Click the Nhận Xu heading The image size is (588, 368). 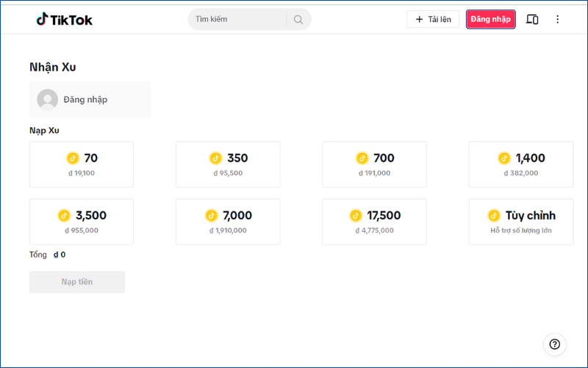(52, 67)
